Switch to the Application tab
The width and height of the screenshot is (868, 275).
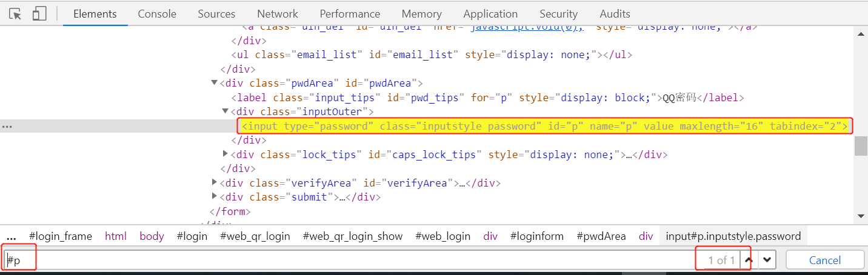[490, 13]
